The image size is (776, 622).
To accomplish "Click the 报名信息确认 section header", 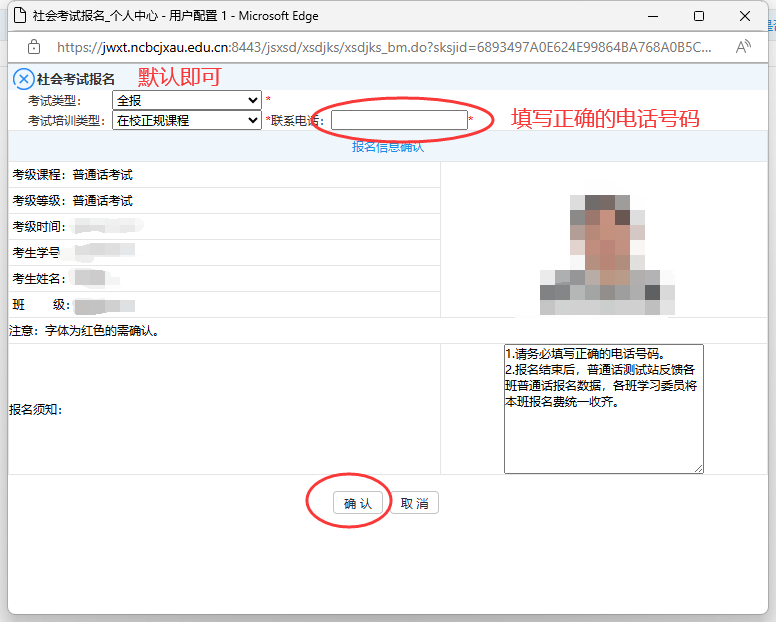I will coord(388,147).
